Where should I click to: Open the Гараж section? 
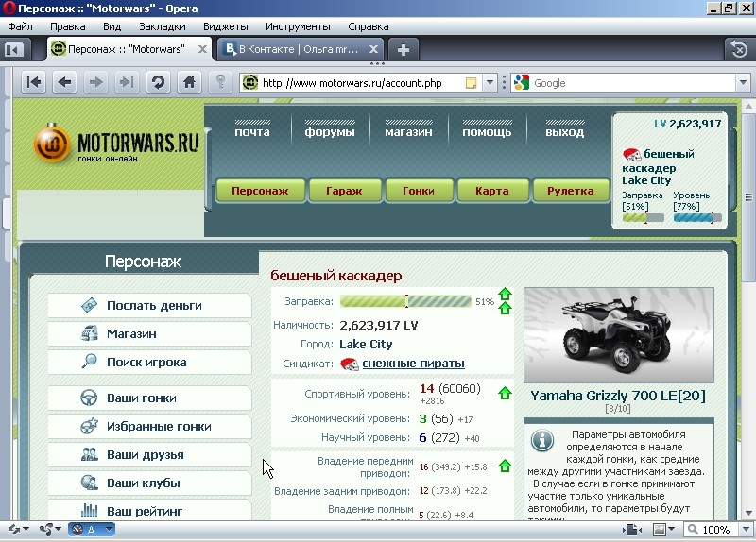(x=344, y=191)
